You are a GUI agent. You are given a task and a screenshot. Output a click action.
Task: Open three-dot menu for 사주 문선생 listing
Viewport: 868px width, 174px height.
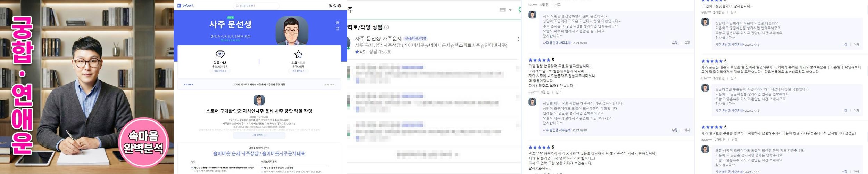(x=518, y=39)
